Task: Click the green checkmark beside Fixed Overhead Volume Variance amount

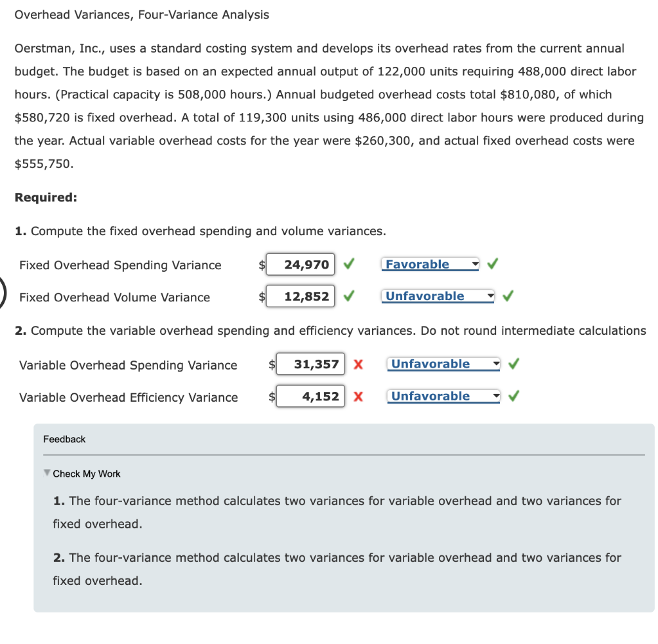Action: [348, 296]
